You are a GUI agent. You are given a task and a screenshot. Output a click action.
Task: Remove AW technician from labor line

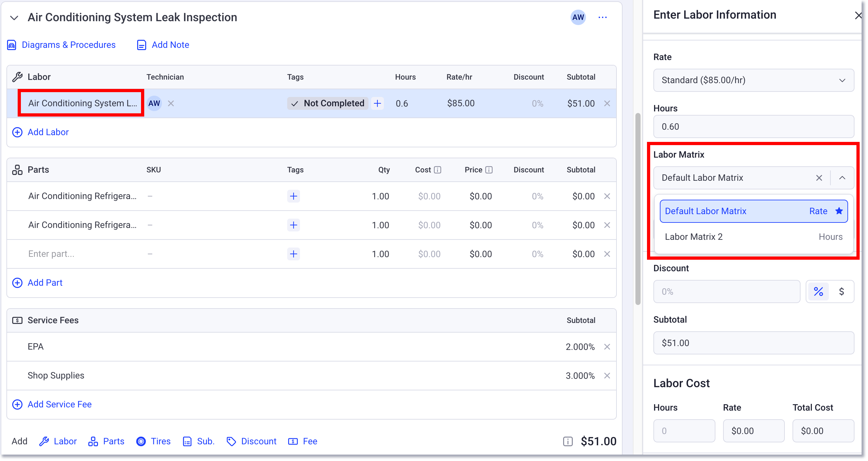(171, 103)
